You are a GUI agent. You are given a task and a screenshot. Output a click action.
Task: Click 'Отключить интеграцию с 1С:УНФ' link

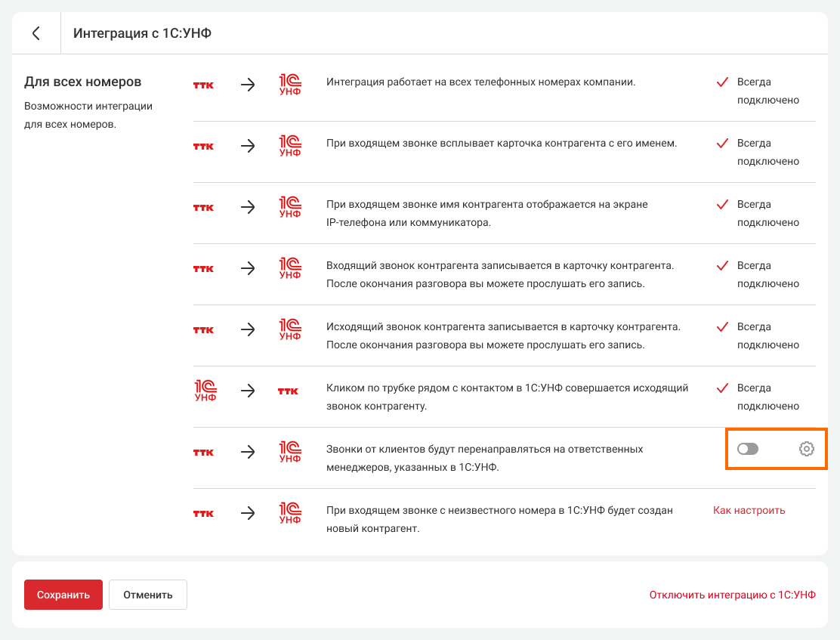pos(732,595)
